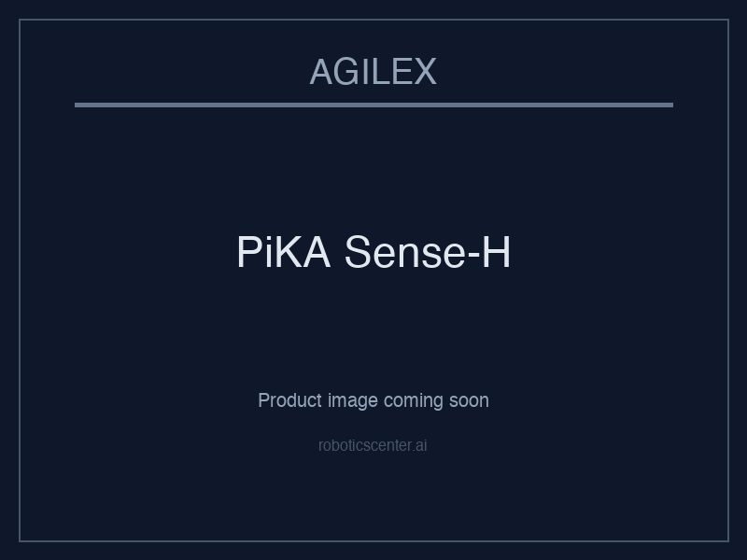Click the letter A starting AGILEX
Image resolution: width=747 pixels, height=560 pixels.
pos(321,72)
